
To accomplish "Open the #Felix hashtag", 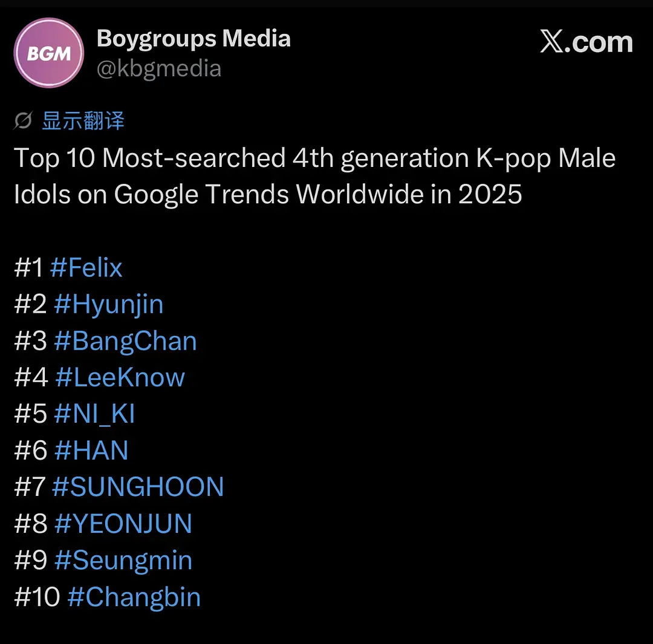I will pyautogui.click(x=86, y=267).
